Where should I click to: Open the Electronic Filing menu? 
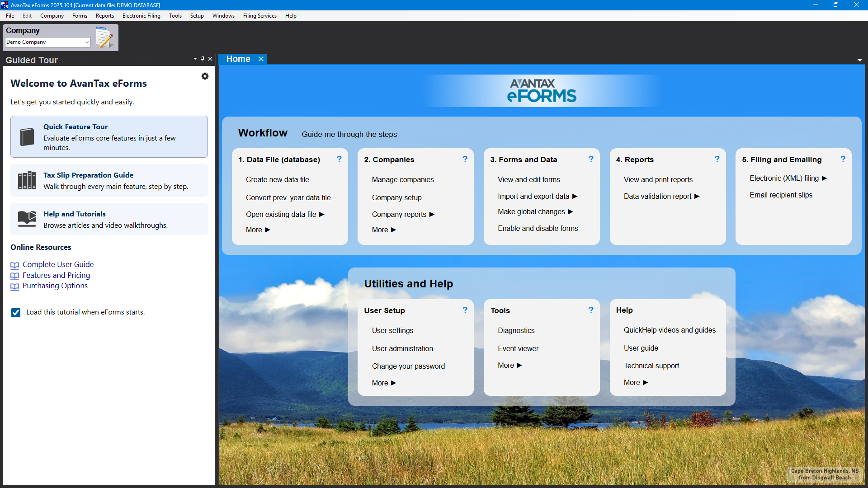coord(141,16)
